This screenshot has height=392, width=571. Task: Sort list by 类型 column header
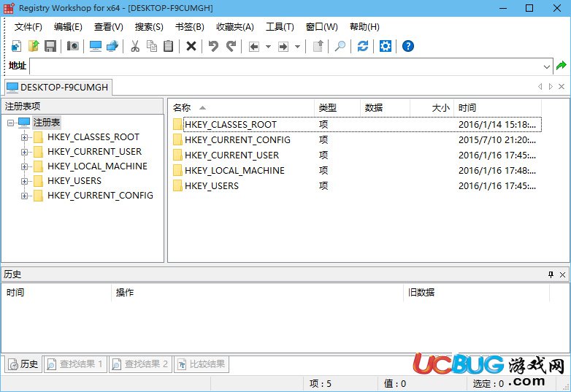pos(337,108)
